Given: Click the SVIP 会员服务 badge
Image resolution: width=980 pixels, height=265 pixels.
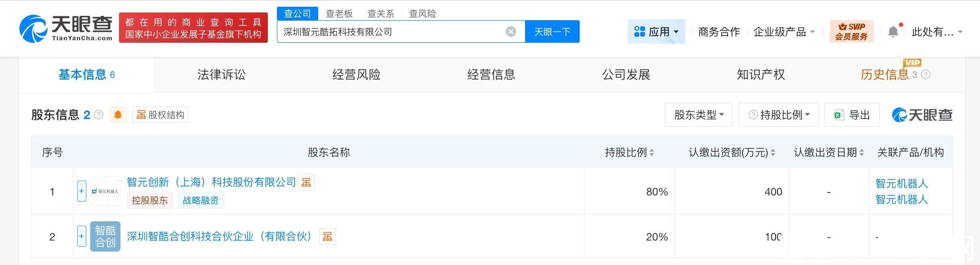Looking at the screenshot, I should coord(851,32).
